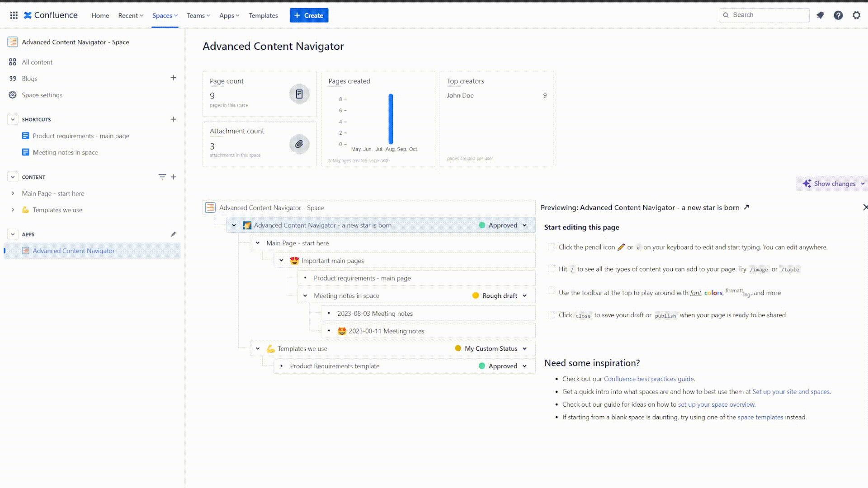This screenshot has height=488, width=868.
Task: Collapse the Shortcuts section
Action: point(13,119)
